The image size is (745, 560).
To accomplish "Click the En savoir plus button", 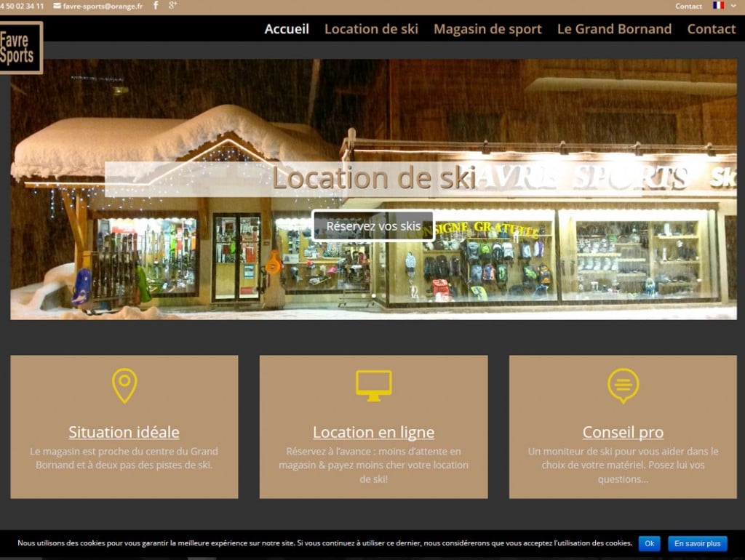I will pos(698,543).
